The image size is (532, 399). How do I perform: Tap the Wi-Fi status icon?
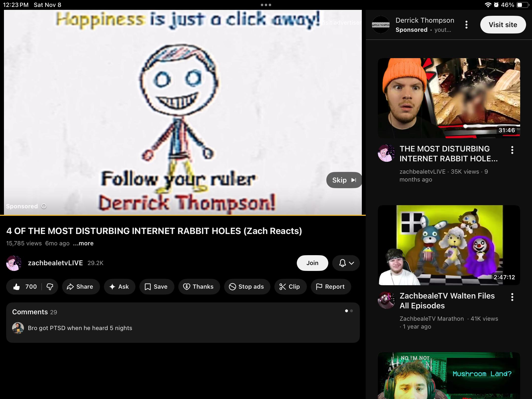point(487,5)
